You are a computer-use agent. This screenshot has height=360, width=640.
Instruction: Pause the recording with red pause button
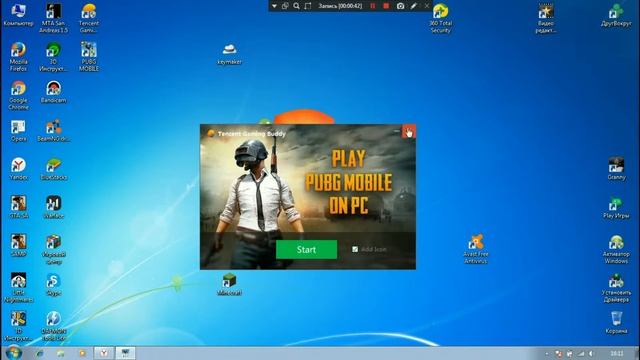[x=372, y=6]
